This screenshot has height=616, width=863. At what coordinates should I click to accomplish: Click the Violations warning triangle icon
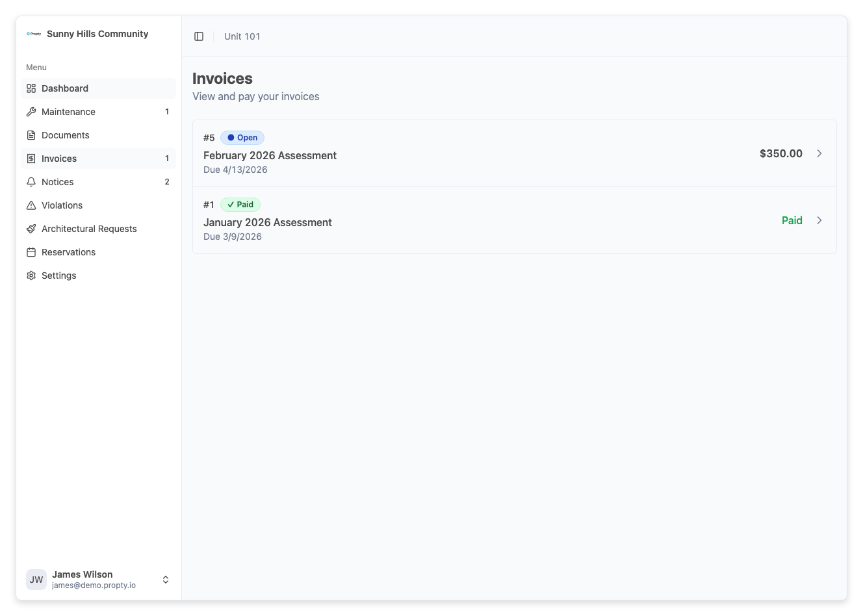tap(31, 205)
